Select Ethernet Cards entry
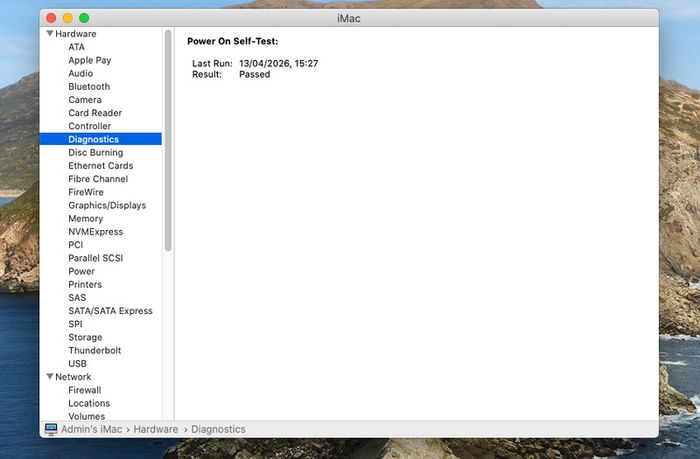This screenshot has height=459, width=700. (x=101, y=166)
